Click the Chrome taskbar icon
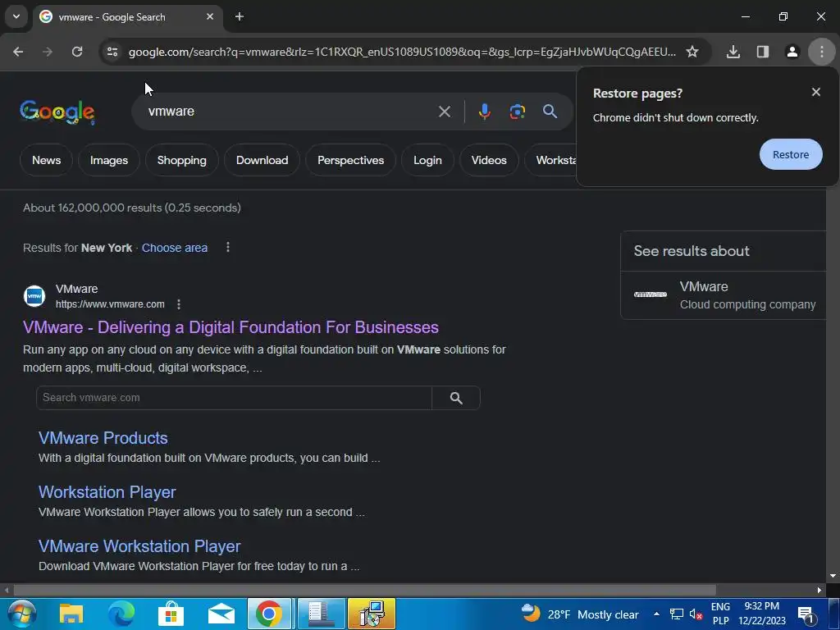Viewport: 840px width, 630px height. coord(269,614)
